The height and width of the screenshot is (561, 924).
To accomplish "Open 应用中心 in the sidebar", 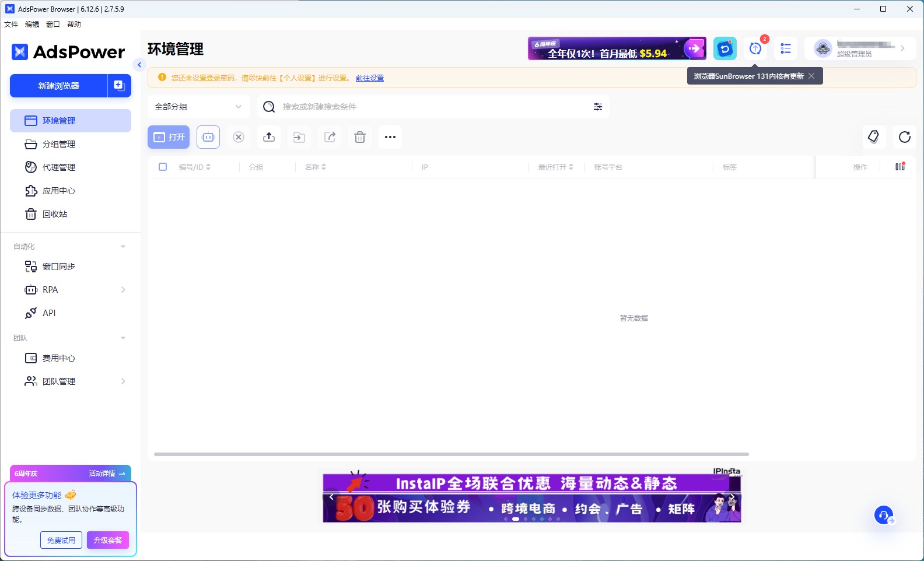I will [x=71, y=191].
